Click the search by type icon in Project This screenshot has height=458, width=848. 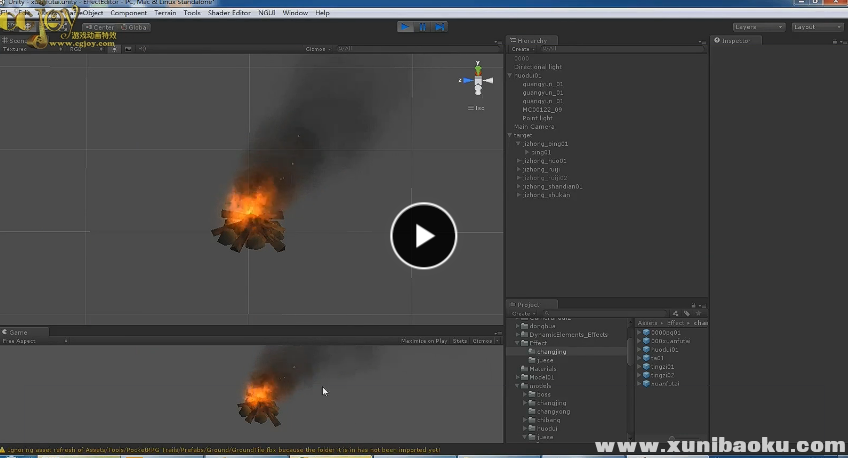[x=675, y=313]
